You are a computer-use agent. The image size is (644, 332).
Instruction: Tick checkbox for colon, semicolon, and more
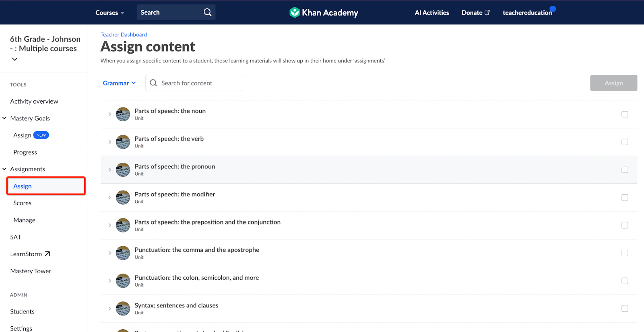[x=625, y=281]
